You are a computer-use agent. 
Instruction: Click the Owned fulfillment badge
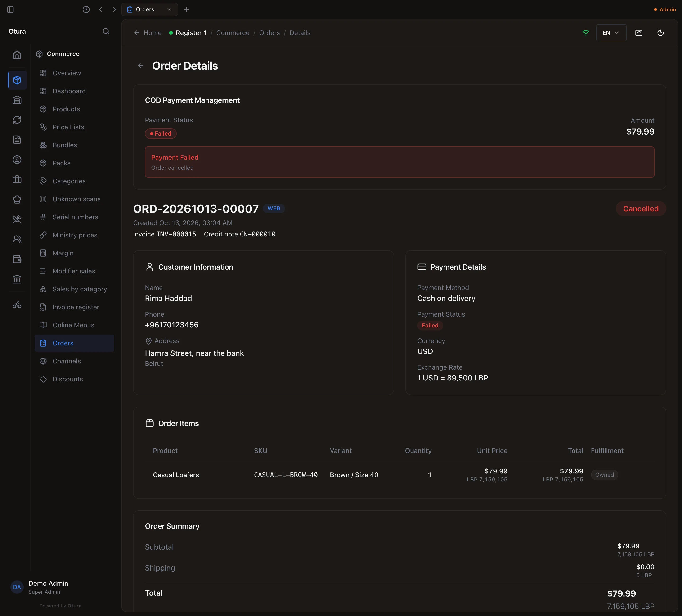tap(604, 475)
